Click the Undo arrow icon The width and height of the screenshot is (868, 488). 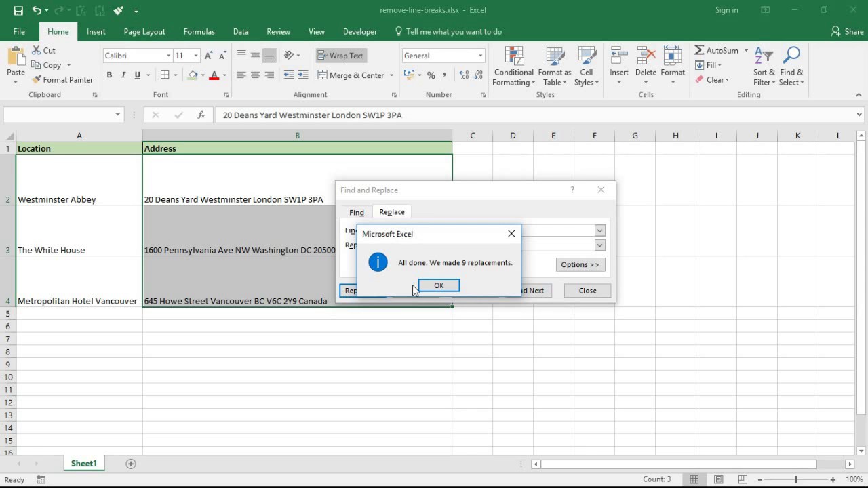click(x=37, y=10)
